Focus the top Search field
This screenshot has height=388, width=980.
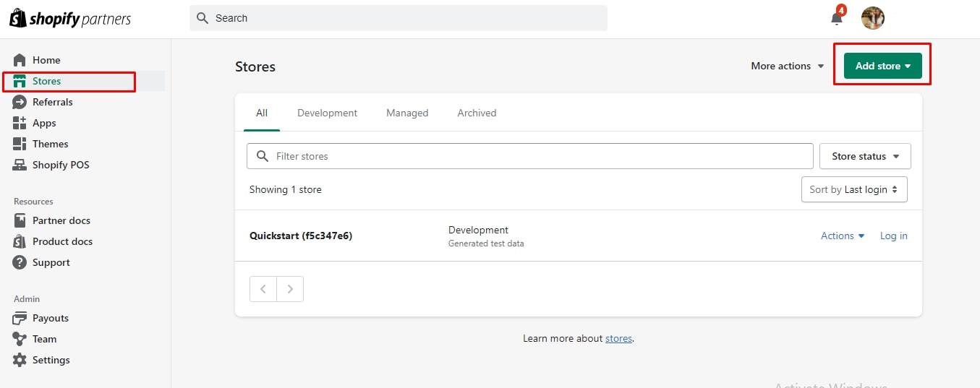pos(399,18)
